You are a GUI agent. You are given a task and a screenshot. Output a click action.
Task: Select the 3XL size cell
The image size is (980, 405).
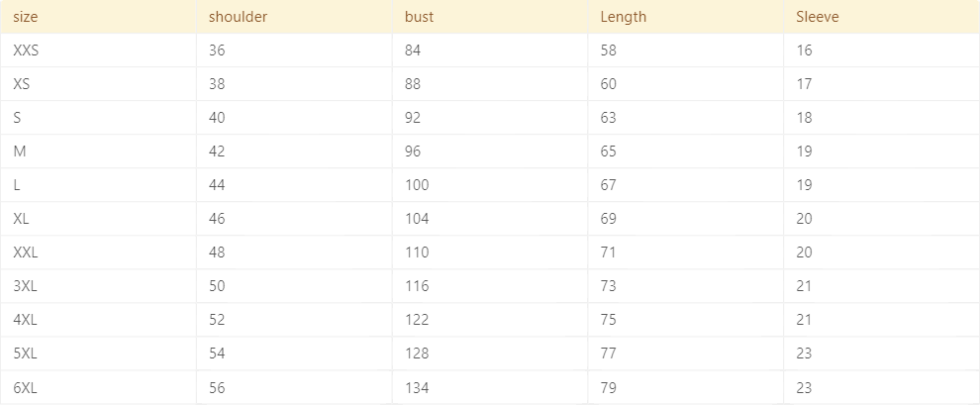pos(26,286)
